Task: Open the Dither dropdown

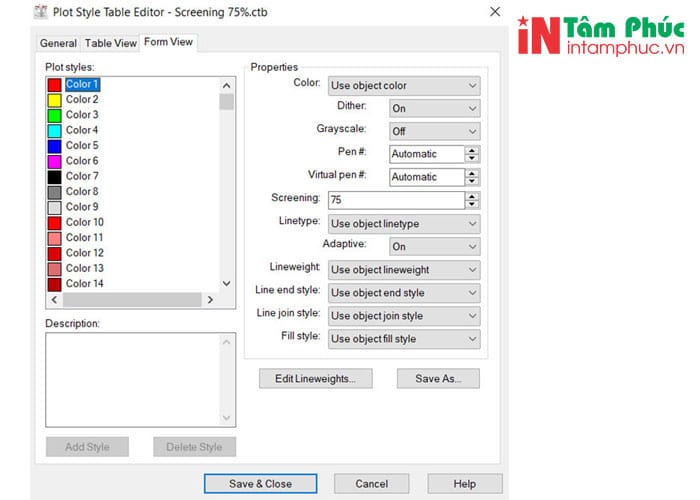Action: pyautogui.click(x=434, y=108)
